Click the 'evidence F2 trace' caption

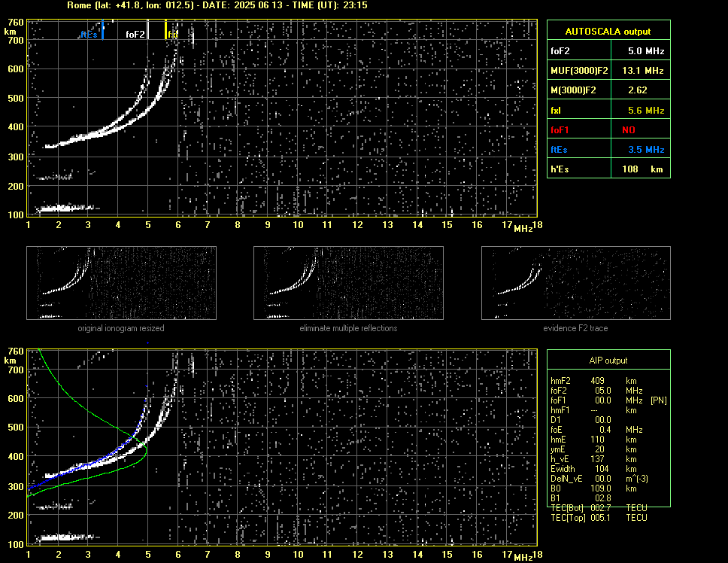pos(575,328)
